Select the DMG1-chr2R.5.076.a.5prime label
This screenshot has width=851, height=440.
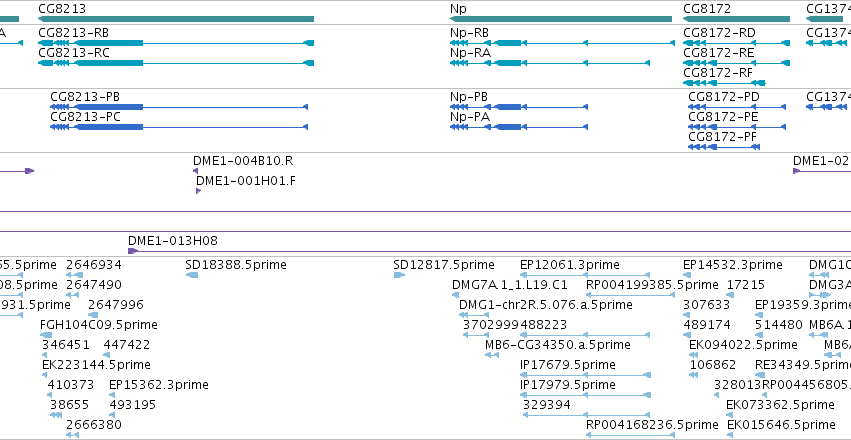click(545, 305)
